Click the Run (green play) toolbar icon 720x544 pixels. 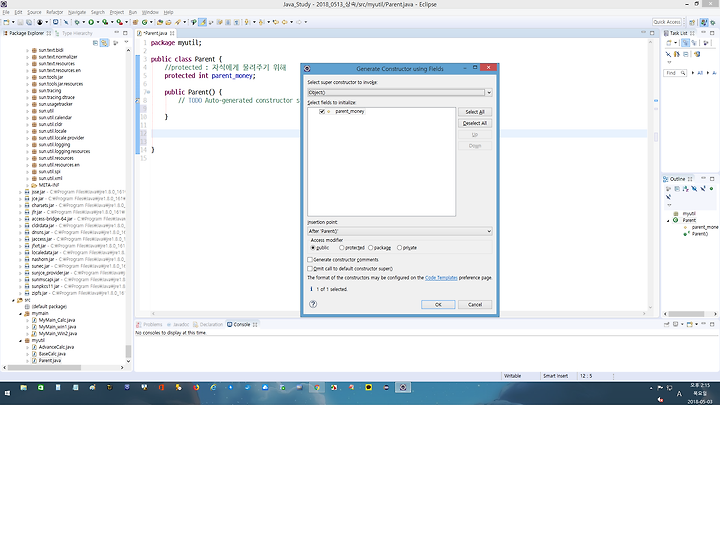[91, 22]
